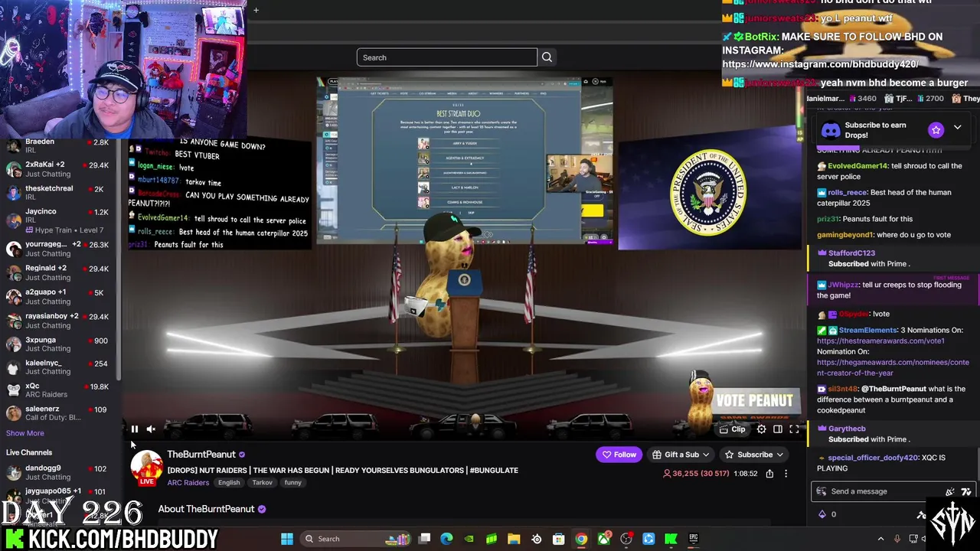Screen dimensions: 980x551
Task: Click the Drops star icon in chat
Action: [x=936, y=130]
